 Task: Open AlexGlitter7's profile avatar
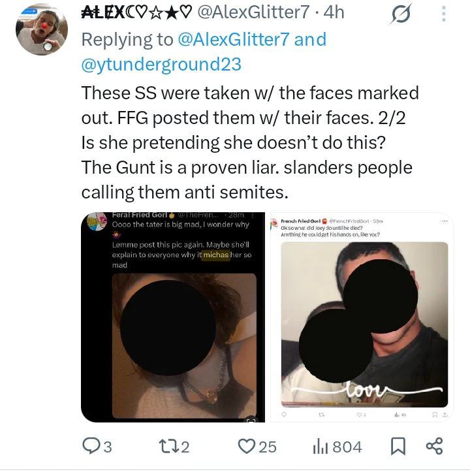[42, 29]
